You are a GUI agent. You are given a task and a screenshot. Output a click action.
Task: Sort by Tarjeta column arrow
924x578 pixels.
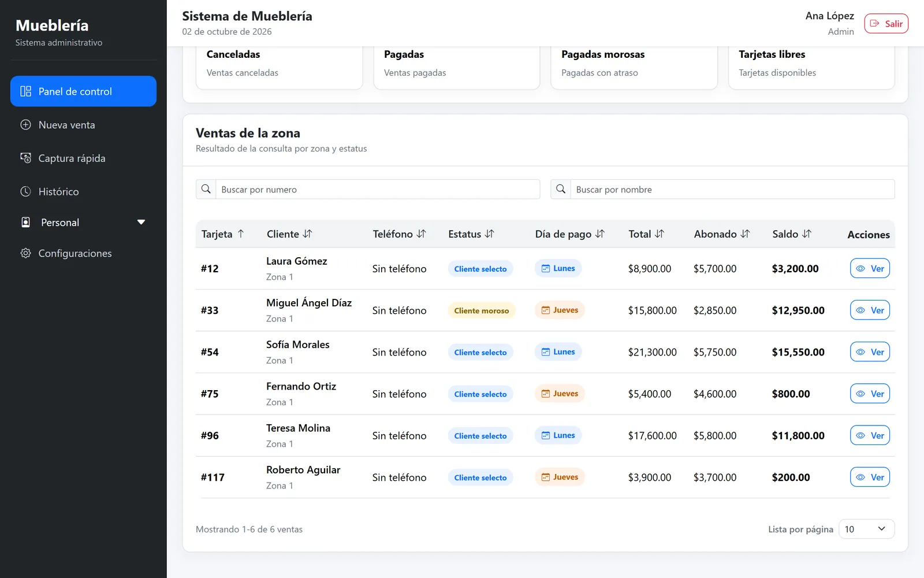click(x=241, y=234)
